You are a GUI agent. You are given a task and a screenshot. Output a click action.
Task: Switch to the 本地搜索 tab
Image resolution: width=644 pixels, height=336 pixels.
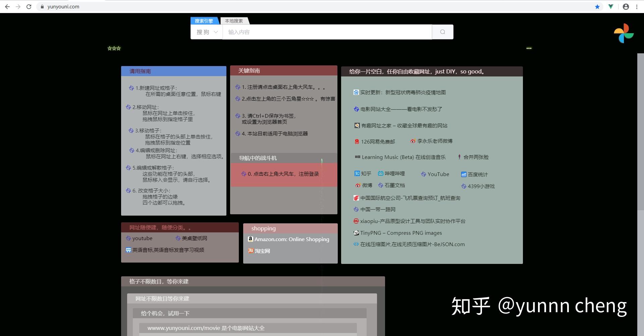[234, 21]
